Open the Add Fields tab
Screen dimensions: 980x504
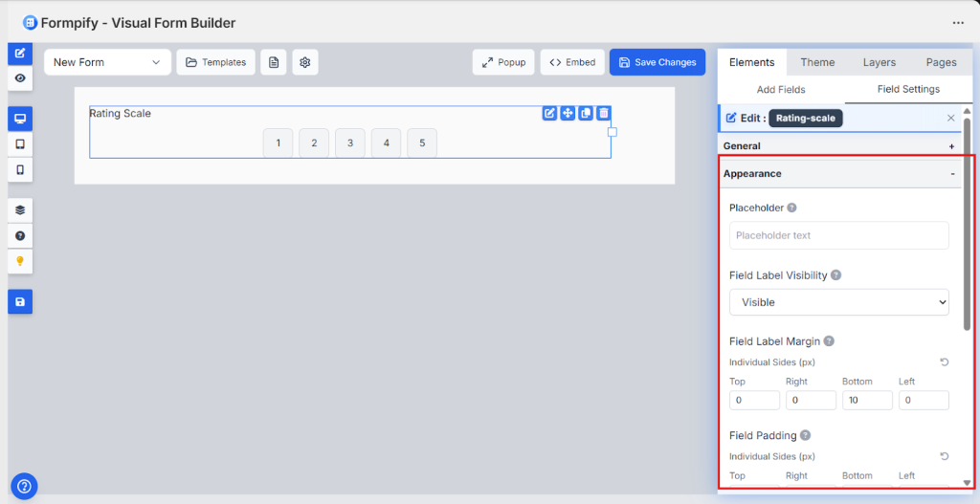point(781,89)
